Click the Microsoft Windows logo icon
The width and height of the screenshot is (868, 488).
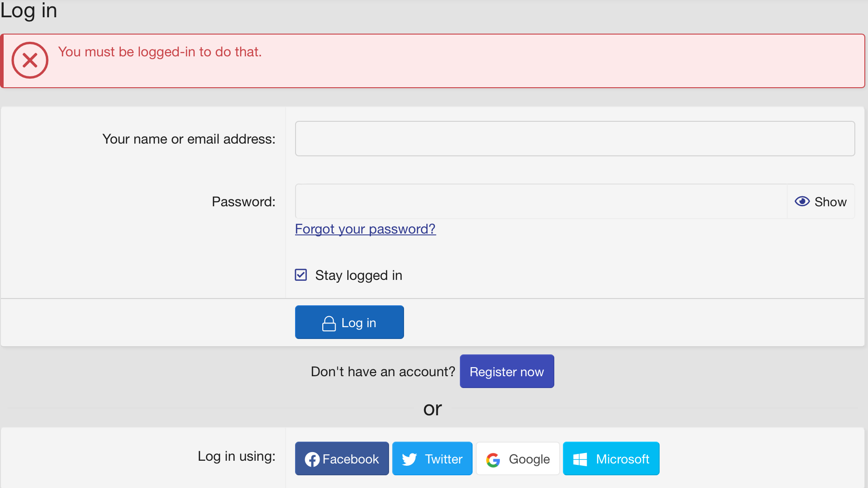point(580,459)
